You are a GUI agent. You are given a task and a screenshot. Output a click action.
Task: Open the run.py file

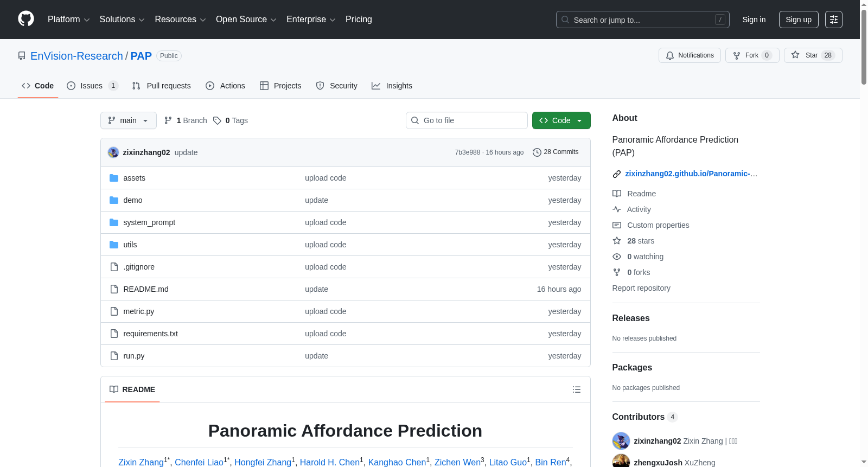point(134,356)
